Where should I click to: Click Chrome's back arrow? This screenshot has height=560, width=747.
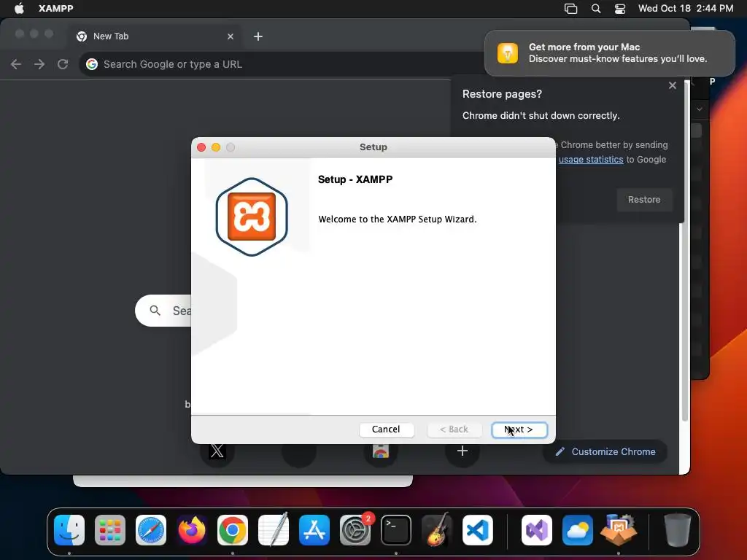pyautogui.click(x=16, y=64)
